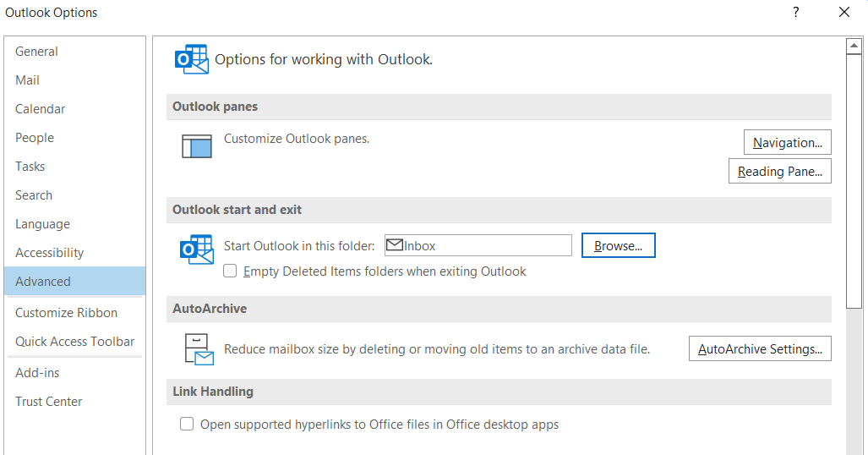Open AutoArchive Settings dialog

[x=760, y=349]
